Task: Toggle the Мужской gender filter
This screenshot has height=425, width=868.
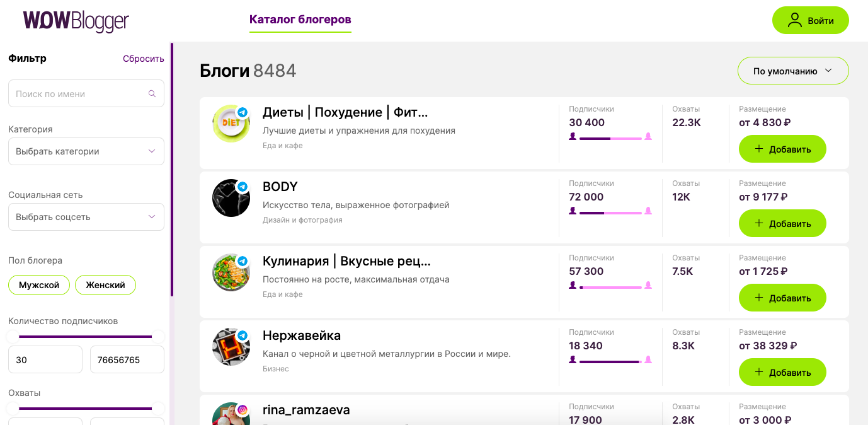Action: [x=39, y=285]
